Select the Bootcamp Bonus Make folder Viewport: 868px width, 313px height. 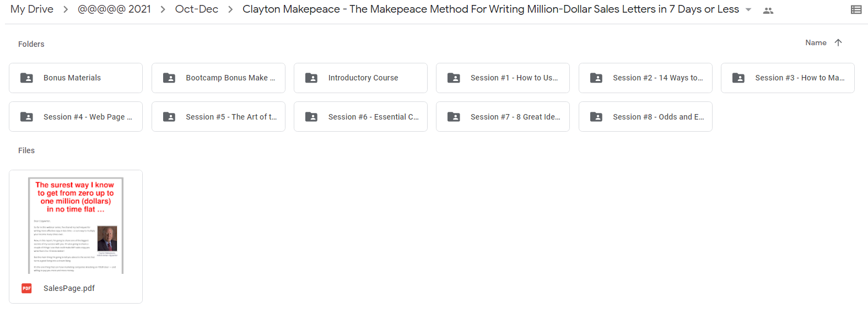pyautogui.click(x=218, y=78)
